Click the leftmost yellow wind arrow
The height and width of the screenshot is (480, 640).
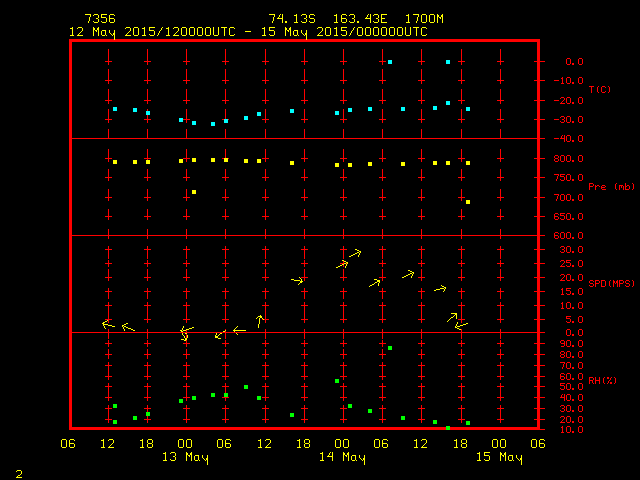coord(108,324)
